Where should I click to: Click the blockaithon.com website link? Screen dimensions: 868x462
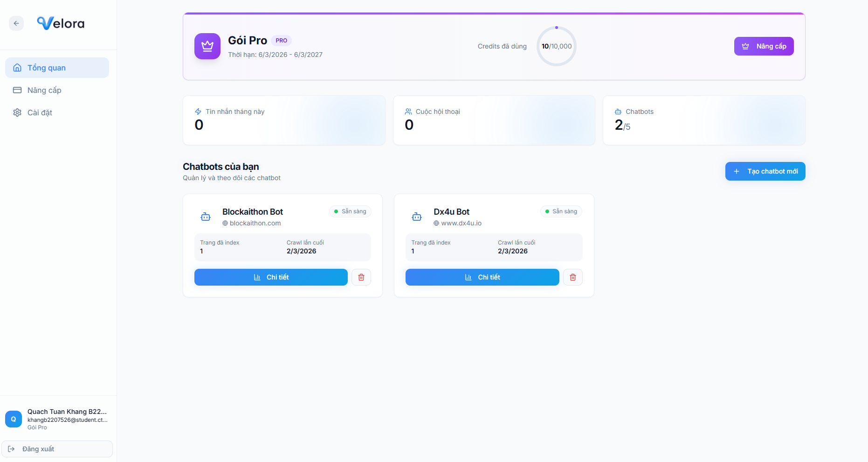[255, 223]
